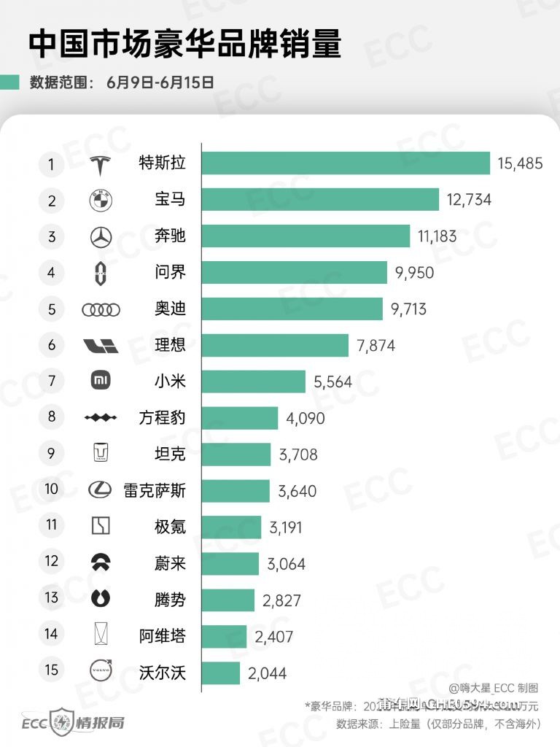Click the @嗨大星_ECC 制图 credit
Image resolution: width=560 pixels, height=747 pixels.
pyautogui.click(x=494, y=688)
